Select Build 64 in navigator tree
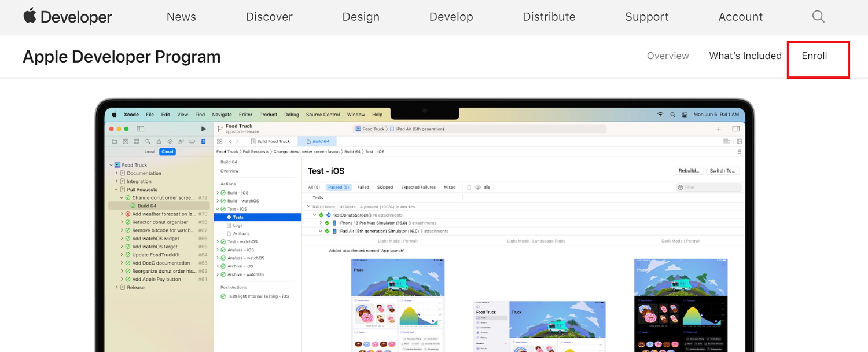The width and height of the screenshot is (868, 352). coord(159,206)
